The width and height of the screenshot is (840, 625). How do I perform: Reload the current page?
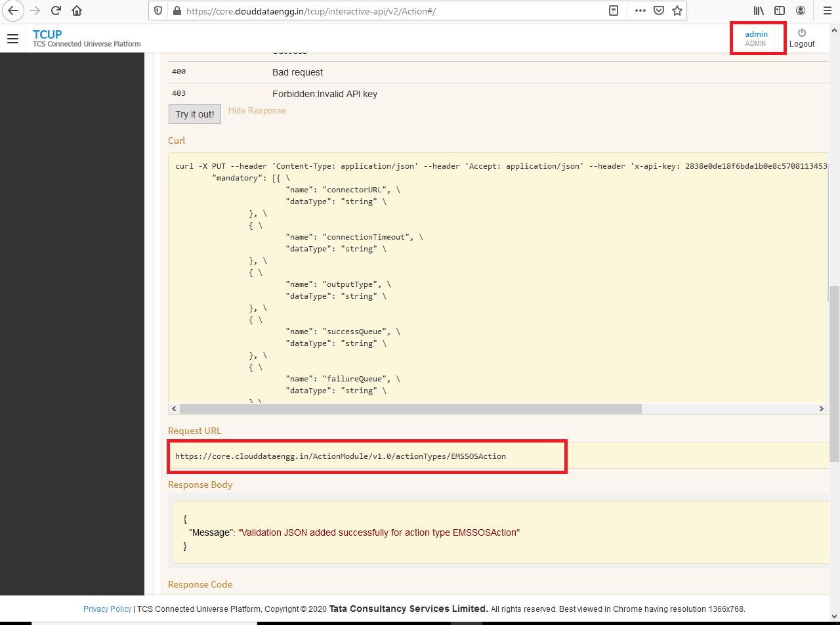(x=56, y=11)
